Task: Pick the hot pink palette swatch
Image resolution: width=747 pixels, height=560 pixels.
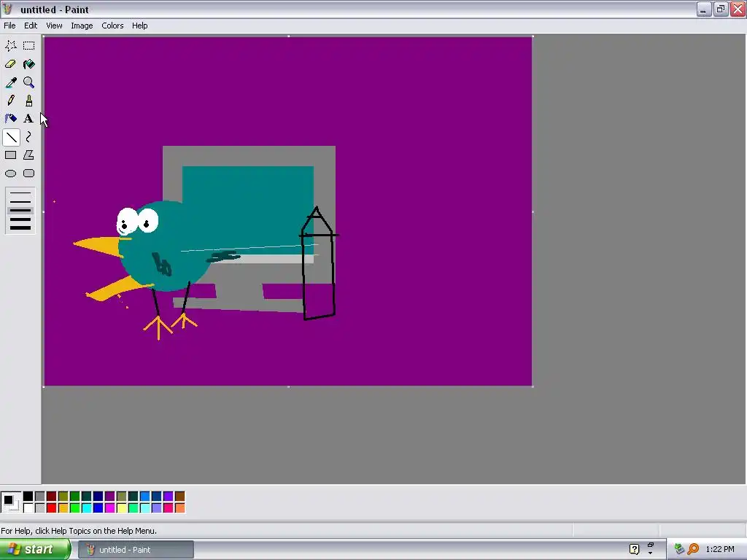Action: pos(169,508)
